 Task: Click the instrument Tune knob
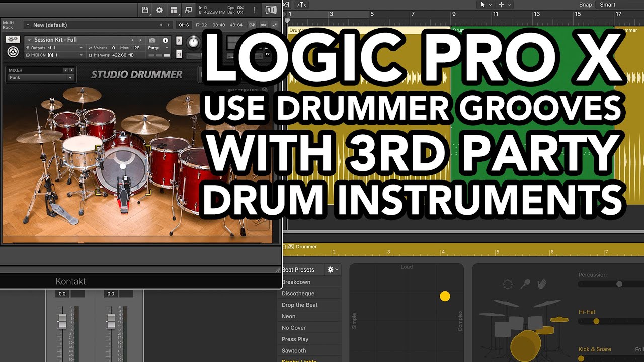194,43
